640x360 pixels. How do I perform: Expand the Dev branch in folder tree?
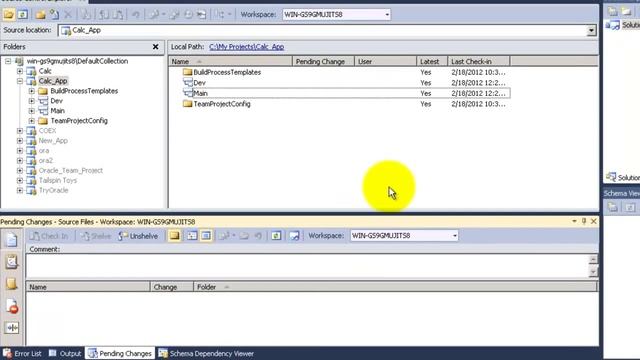(x=31, y=101)
